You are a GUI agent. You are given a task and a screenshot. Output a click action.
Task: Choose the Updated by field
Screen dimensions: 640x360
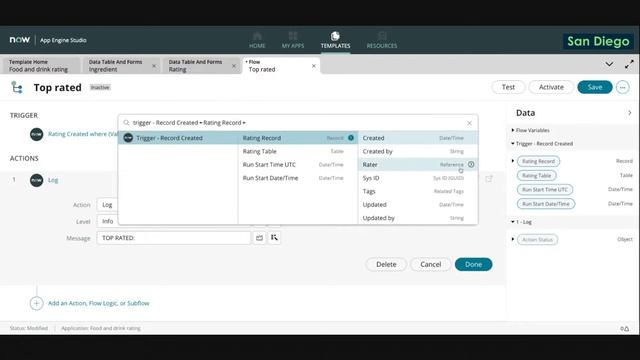click(x=418, y=218)
